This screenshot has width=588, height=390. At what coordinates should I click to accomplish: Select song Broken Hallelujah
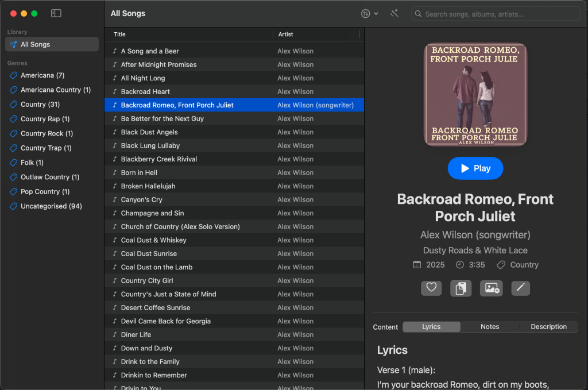(x=234, y=186)
